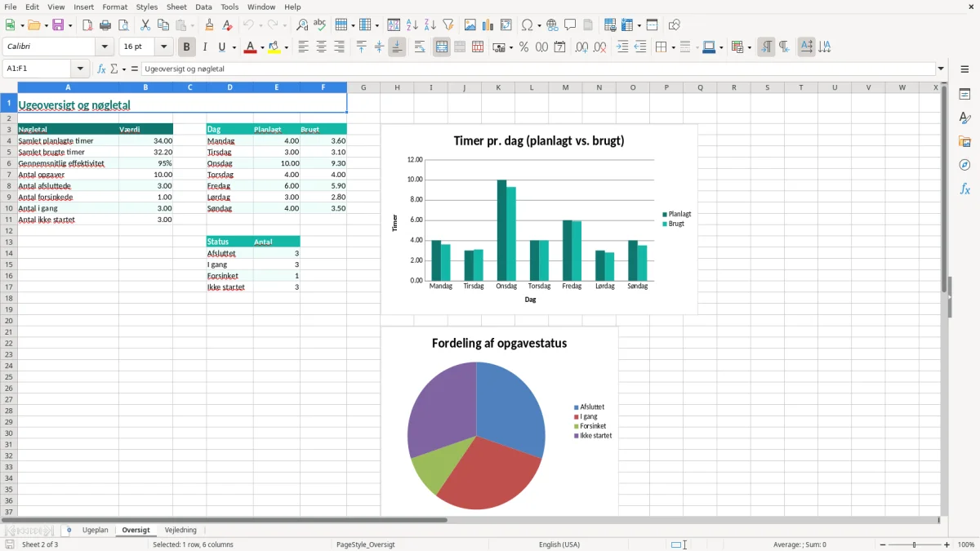Image resolution: width=980 pixels, height=551 pixels.
Task: Click the yellow Background Color swatch
Action: 274,47
